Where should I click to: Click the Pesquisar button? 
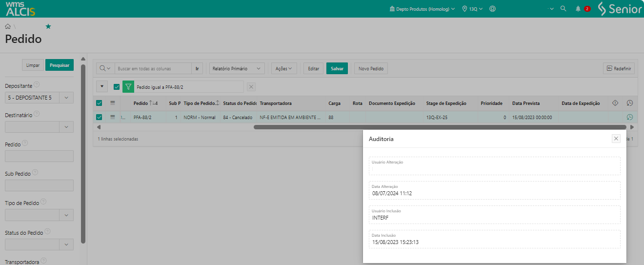[60, 65]
